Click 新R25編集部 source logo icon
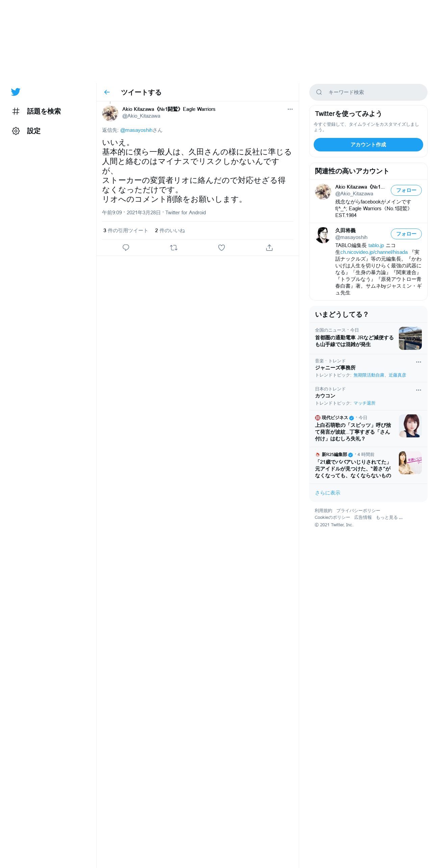434x868 pixels. coord(318,455)
